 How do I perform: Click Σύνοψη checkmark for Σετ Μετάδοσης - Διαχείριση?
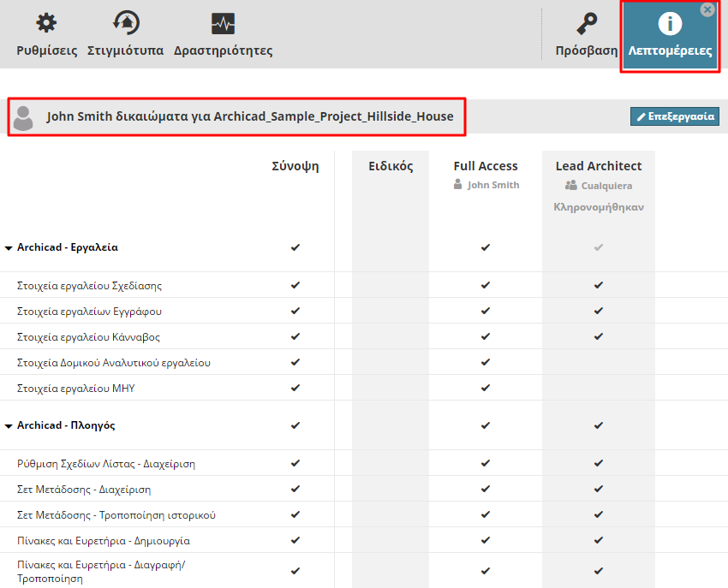coord(295,489)
